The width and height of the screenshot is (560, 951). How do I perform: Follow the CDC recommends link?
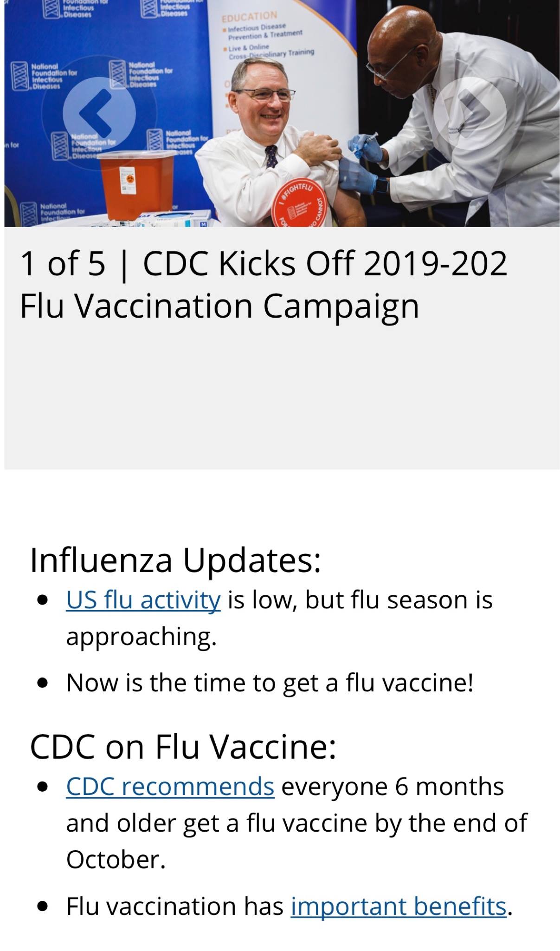tap(170, 787)
